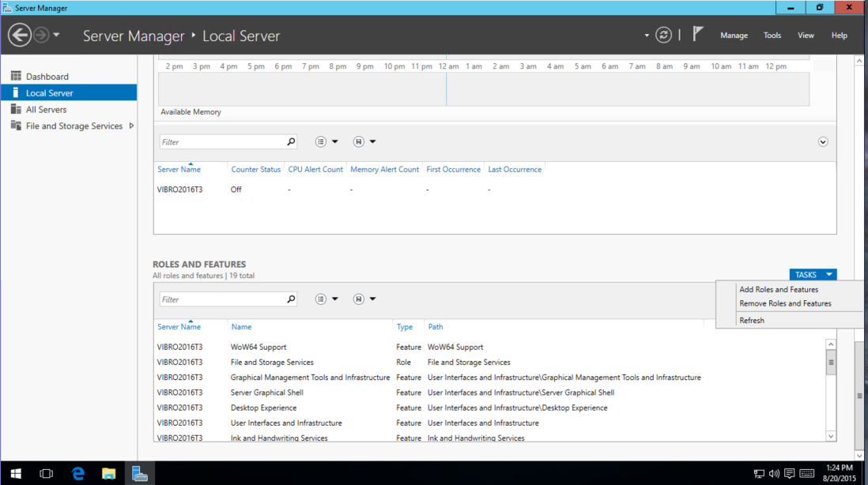The height and width of the screenshot is (485, 868).
Task: Click the refresh icon in header
Action: (663, 35)
